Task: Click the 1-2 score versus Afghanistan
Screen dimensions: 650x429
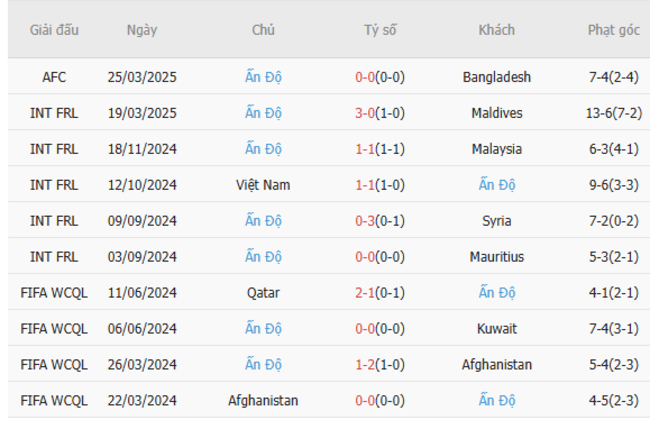Action: pyautogui.click(x=364, y=365)
